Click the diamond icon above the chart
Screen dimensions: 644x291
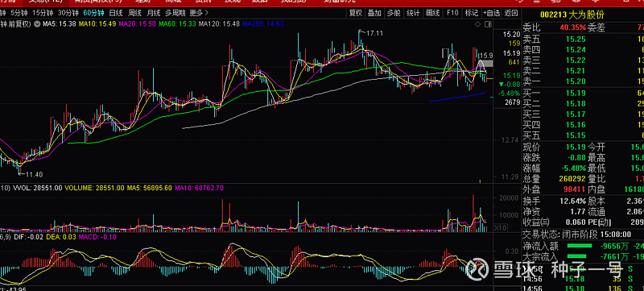tap(477, 24)
